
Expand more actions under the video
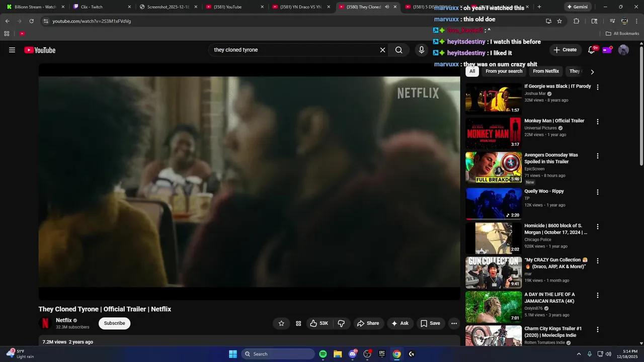click(454, 323)
